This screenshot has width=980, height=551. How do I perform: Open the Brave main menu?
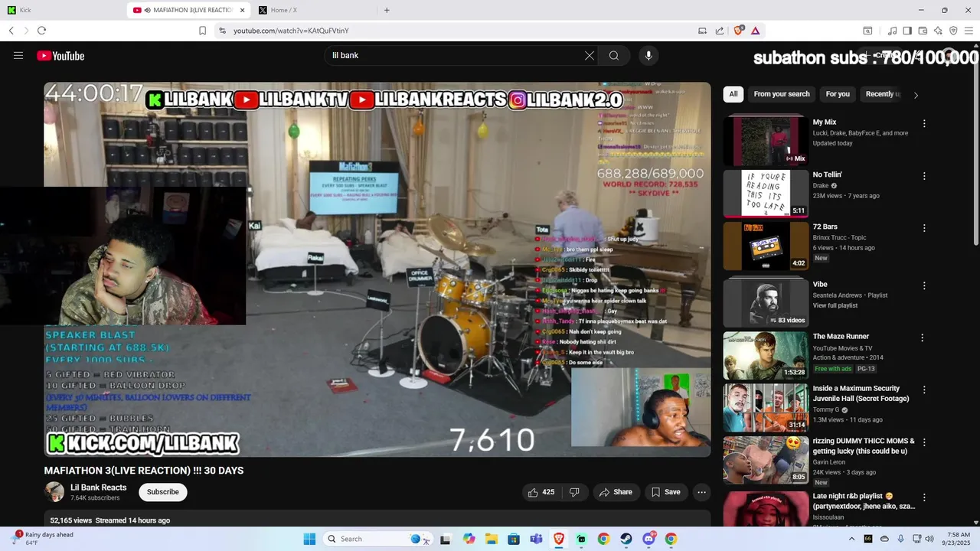tap(969, 31)
